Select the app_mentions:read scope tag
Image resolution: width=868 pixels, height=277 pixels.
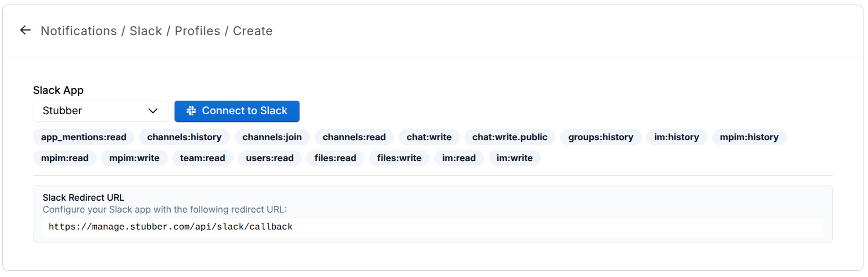84,137
